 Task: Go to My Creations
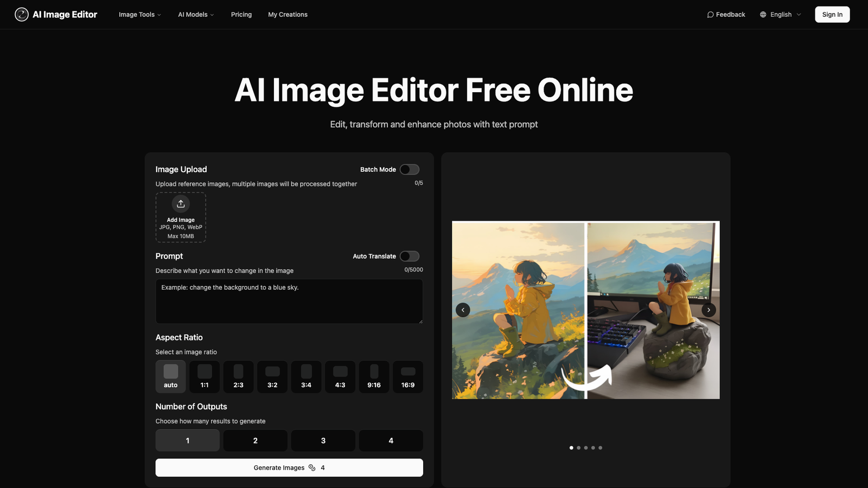(x=288, y=15)
